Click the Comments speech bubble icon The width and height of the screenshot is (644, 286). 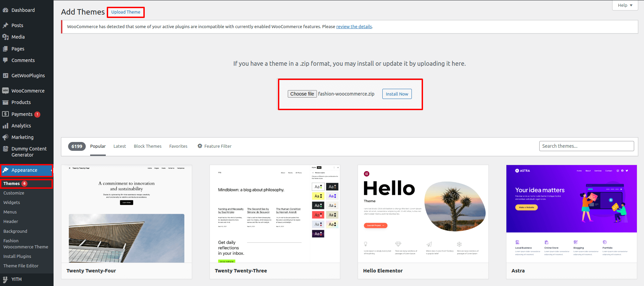5,60
